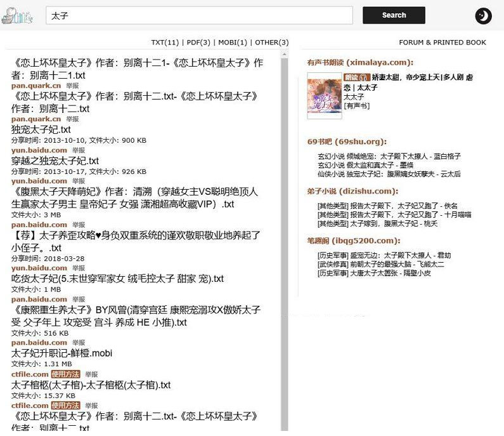Toggle dark mode moon icon

point(483,16)
